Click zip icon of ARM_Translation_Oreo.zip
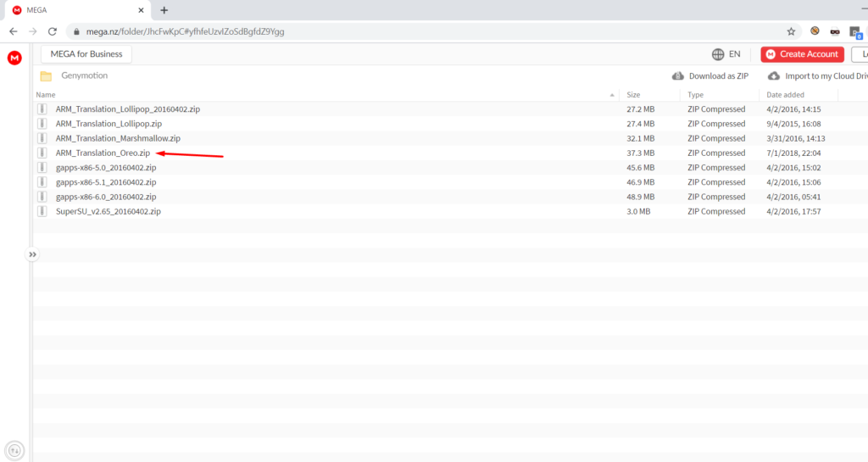Screen dimensions: 868x462 42,153
